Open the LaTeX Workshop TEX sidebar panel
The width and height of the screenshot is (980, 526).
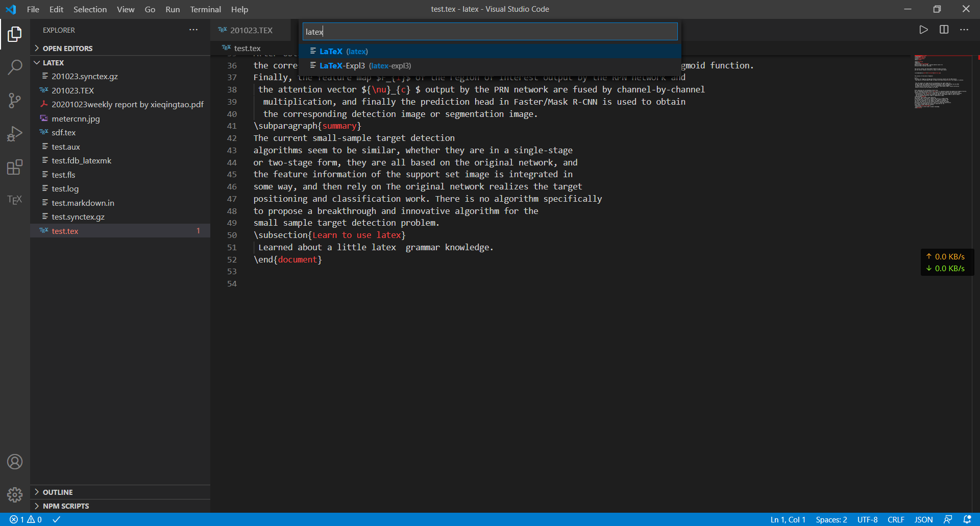[x=15, y=200]
